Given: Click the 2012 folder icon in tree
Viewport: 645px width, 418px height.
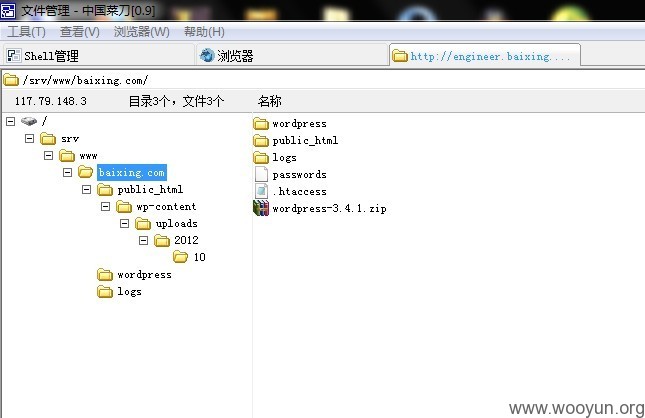Looking at the screenshot, I should pyautogui.click(x=162, y=241).
